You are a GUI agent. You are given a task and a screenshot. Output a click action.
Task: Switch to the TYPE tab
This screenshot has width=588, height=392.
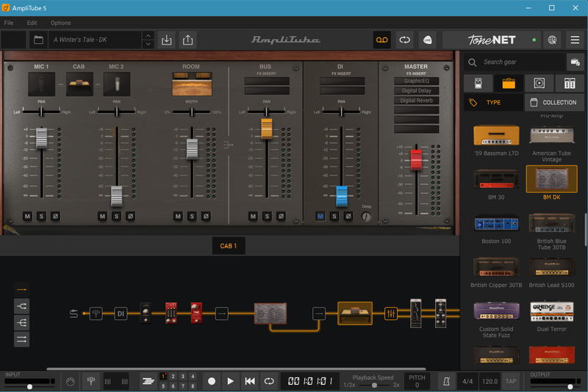coord(493,102)
